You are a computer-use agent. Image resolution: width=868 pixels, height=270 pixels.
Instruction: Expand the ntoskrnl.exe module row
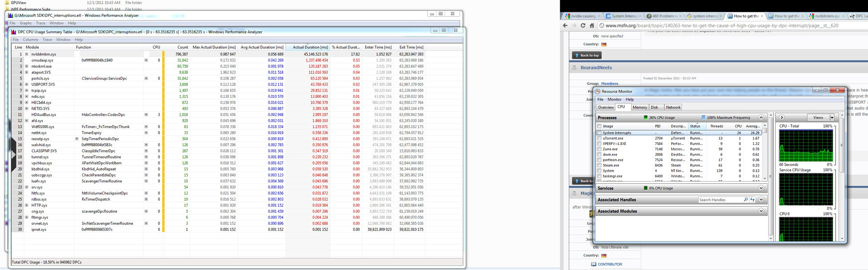click(x=27, y=66)
